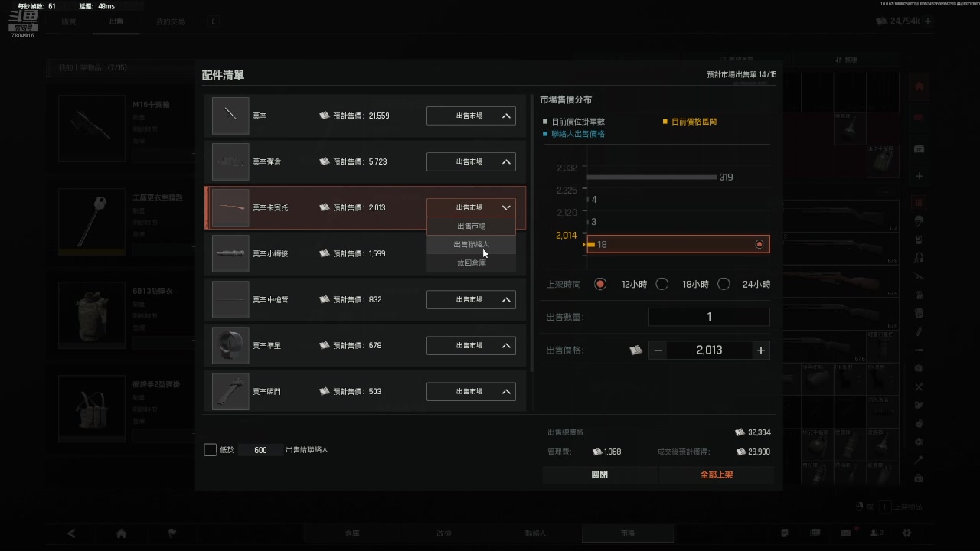Open the chat bubble icon
The image size is (980, 551).
click(815, 533)
